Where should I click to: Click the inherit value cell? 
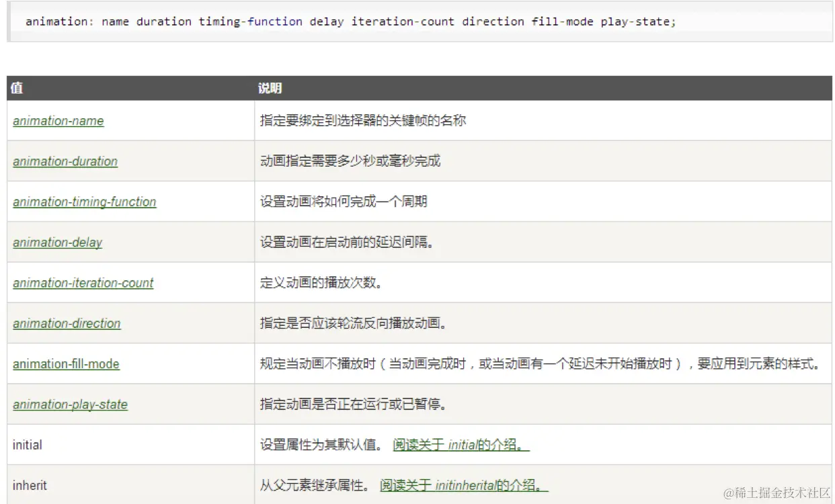pyautogui.click(x=30, y=485)
